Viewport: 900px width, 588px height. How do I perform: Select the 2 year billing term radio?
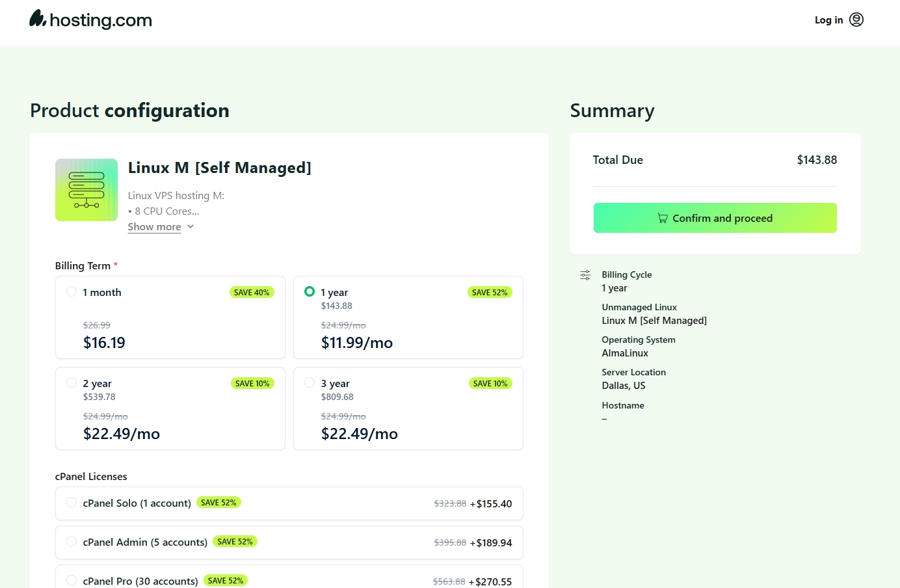(72, 382)
